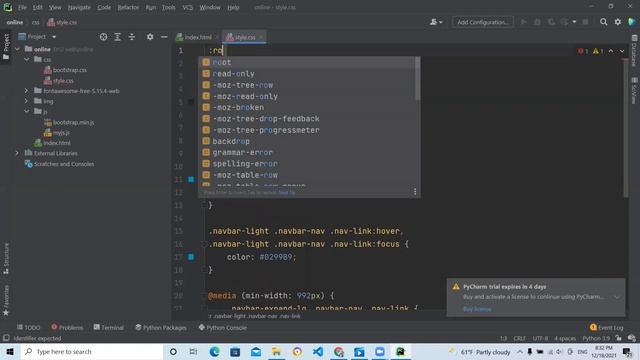Open the VCS menu
Image resolution: width=640 pixels, height=360 pixels.
pyautogui.click(x=187, y=7)
